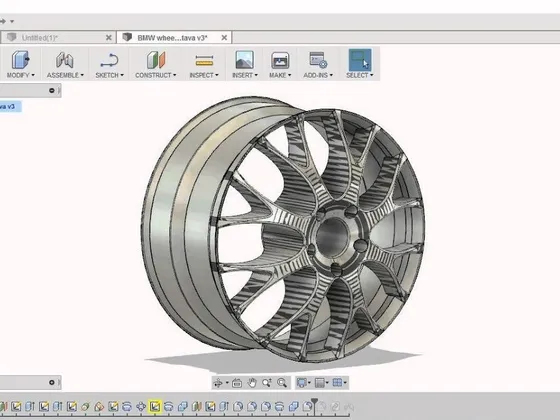Viewport: 560px width, 420px height.
Task: Click the Modify tool icon
Action: pyautogui.click(x=20, y=59)
